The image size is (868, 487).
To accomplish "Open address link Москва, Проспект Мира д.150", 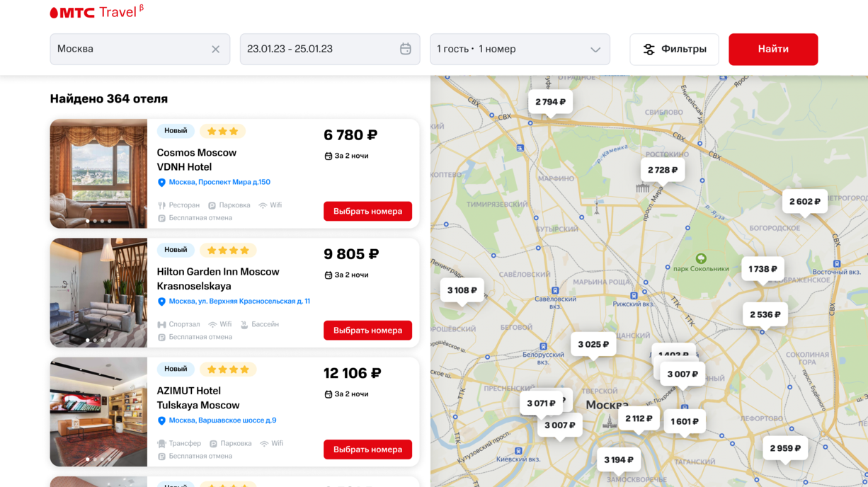I will pos(219,183).
